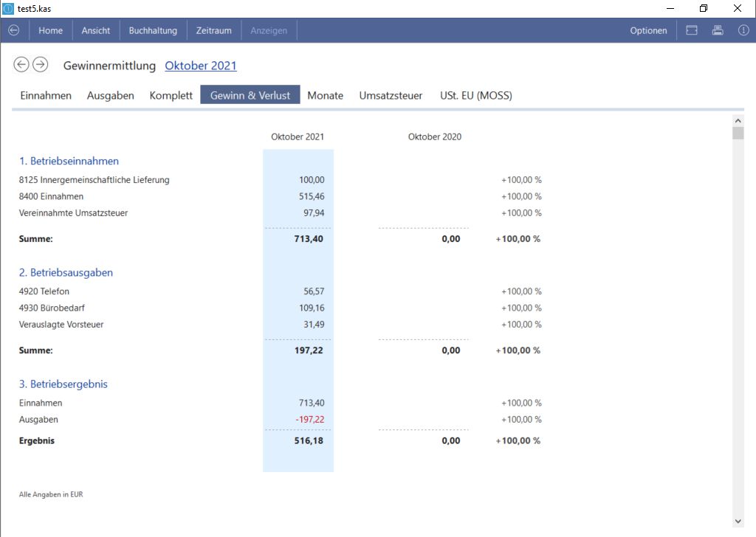Go to next period with right arrow

(41, 65)
